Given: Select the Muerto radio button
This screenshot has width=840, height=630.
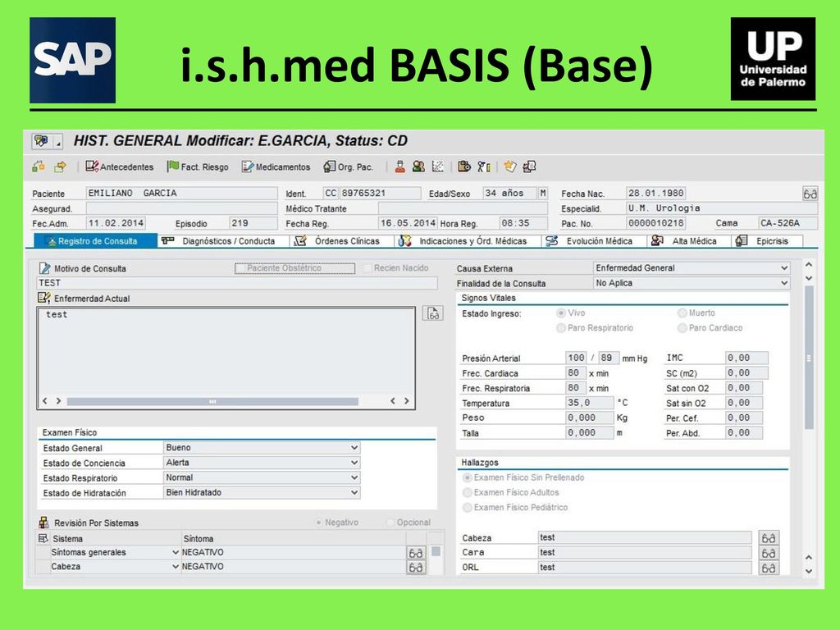Looking at the screenshot, I should click(x=682, y=313).
